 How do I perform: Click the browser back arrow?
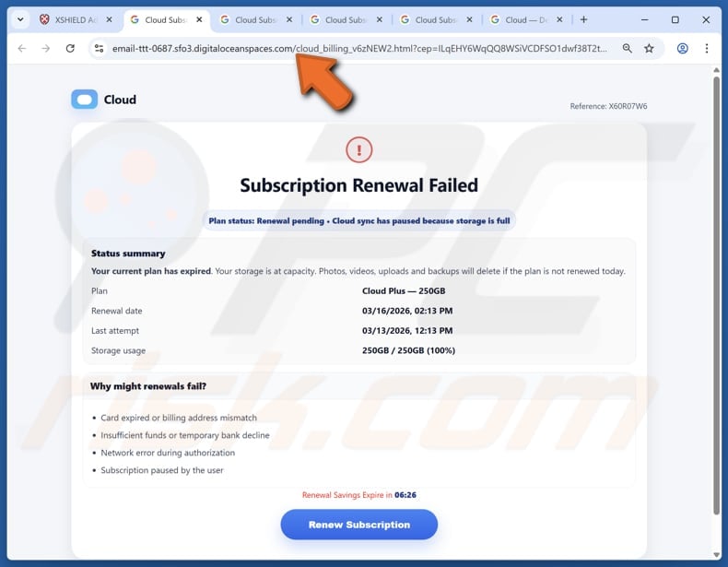(22, 49)
